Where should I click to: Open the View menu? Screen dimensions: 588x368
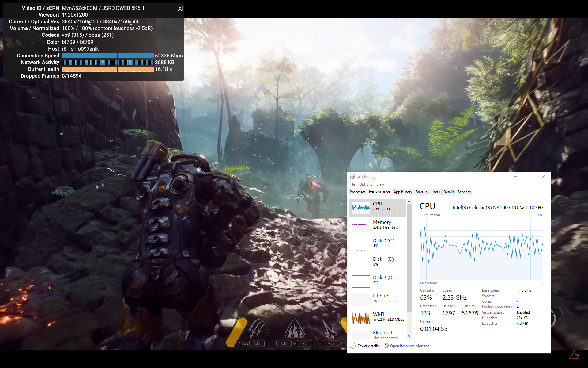pos(380,184)
